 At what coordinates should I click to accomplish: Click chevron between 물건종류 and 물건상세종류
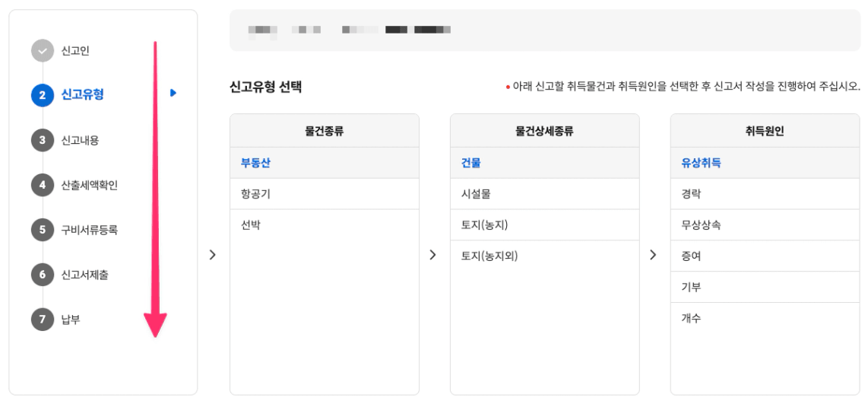(x=433, y=255)
